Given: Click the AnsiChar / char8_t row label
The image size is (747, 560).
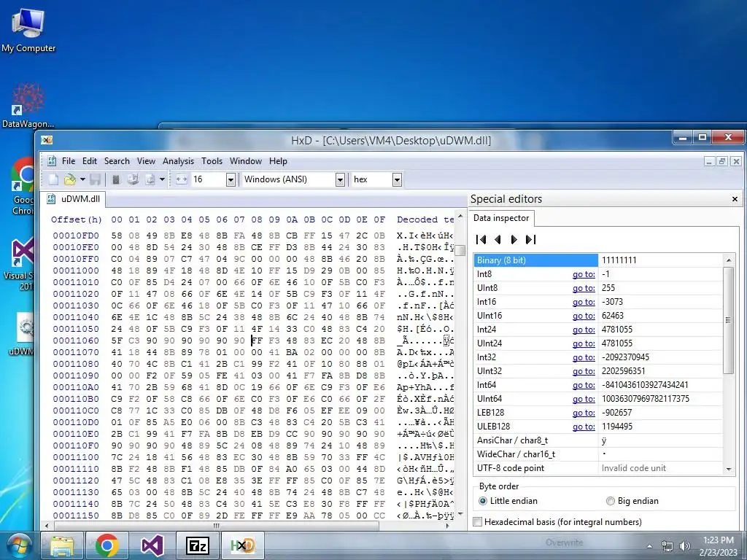Looking at the screenshot, I should pos(512,440).
